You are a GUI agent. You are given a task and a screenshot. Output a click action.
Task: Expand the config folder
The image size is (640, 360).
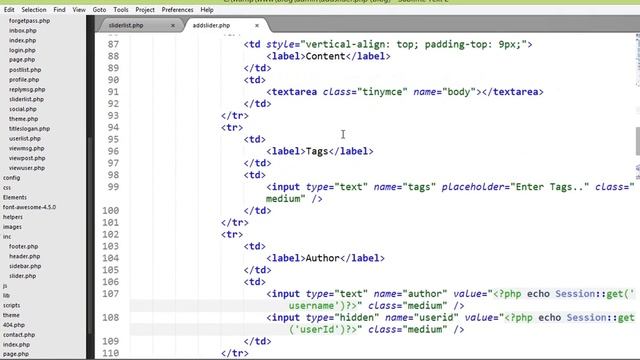[11, 178]
